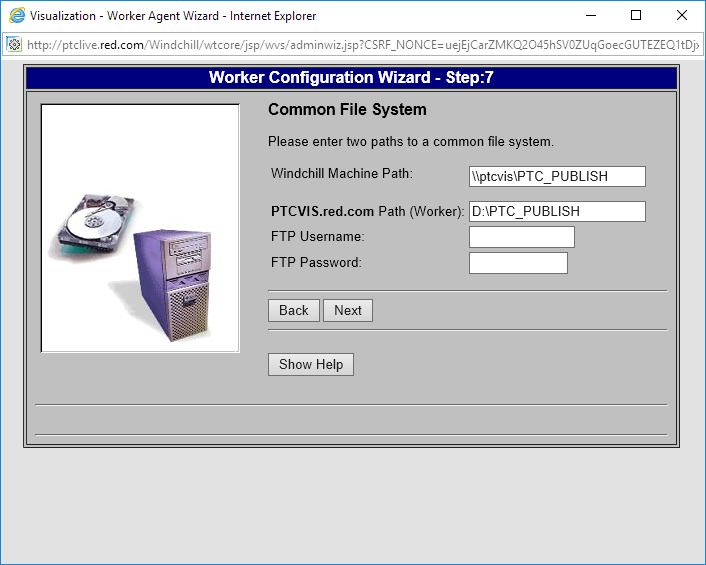This screenshot has height=565, width=706.
Task: Select the FTP Password input box
Action: [518, 263]
